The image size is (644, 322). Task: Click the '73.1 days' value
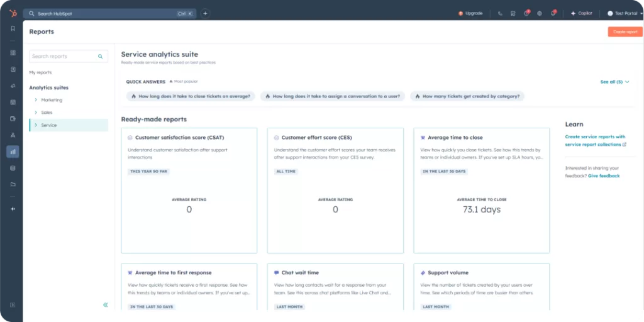click(x=482, y=209)
